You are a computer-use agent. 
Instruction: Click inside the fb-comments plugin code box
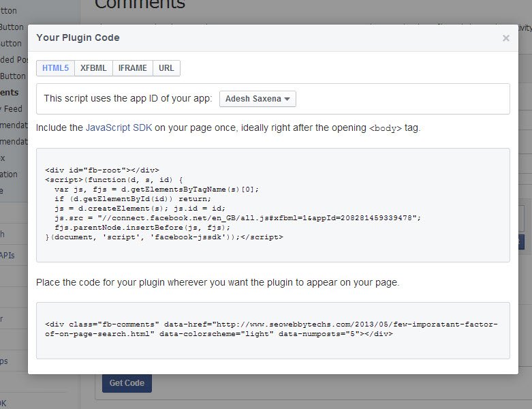coord(272,331)
